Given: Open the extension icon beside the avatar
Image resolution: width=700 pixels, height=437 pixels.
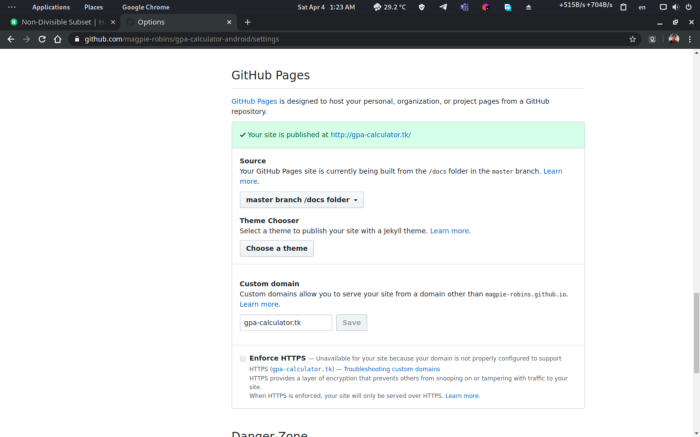Looking at the screenshot, I should (652, 39).
